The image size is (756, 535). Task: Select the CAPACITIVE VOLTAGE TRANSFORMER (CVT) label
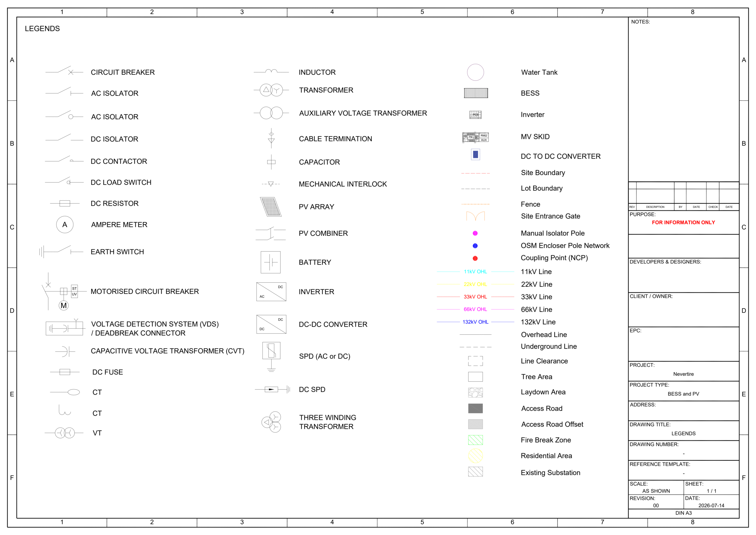168,351
